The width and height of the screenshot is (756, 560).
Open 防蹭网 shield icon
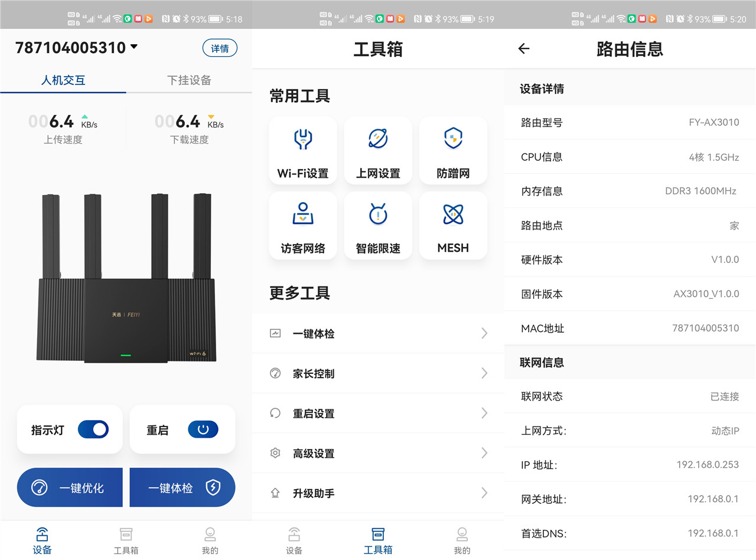(x=453, y=139)
